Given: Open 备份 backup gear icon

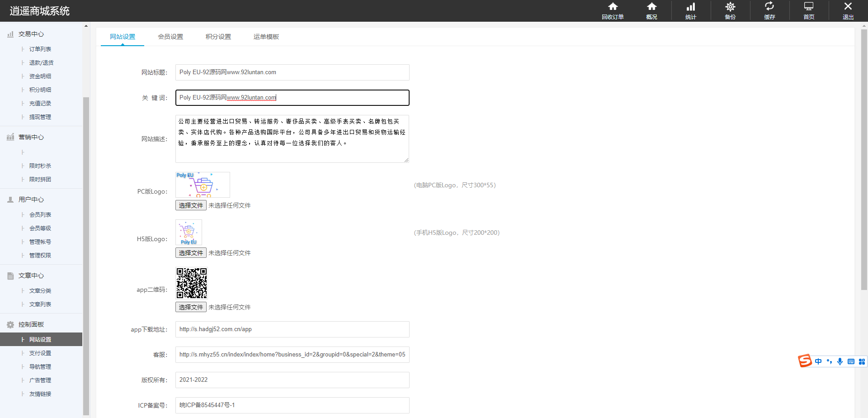Looking at the screenshot, I should [730, 11].
